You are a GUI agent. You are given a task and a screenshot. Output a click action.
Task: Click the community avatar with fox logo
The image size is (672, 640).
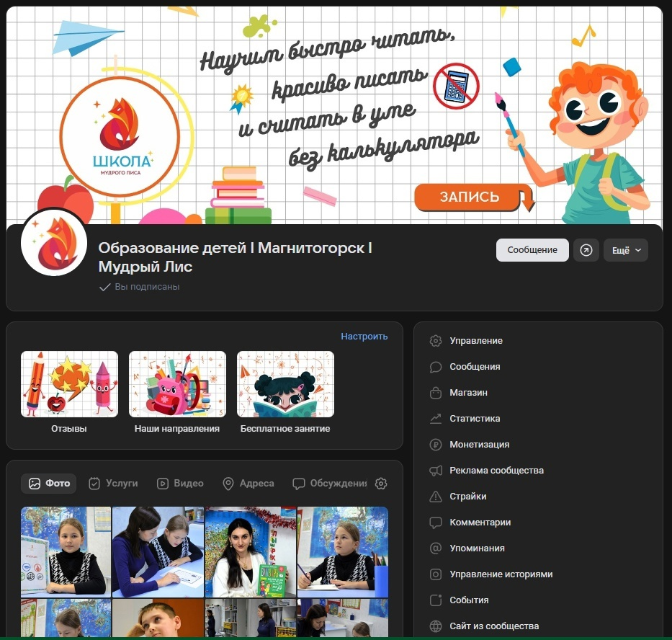tap(54, 243)
